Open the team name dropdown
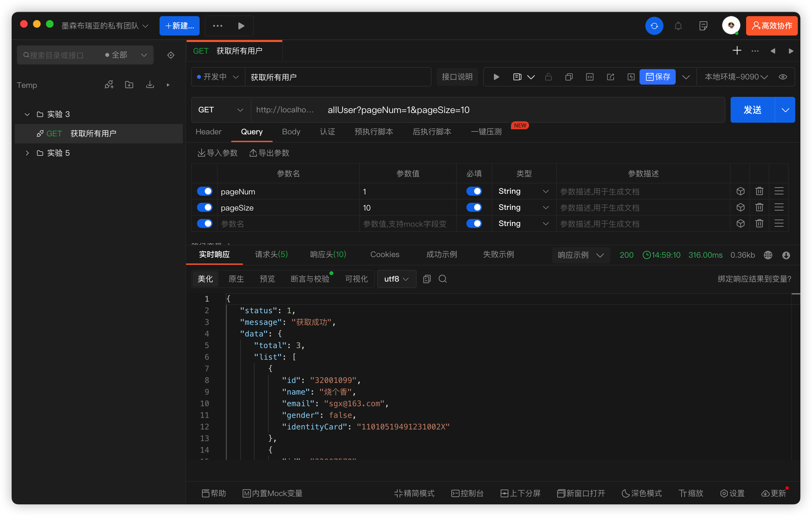Viewport: 812px width, 516px height. click(105, 26)
